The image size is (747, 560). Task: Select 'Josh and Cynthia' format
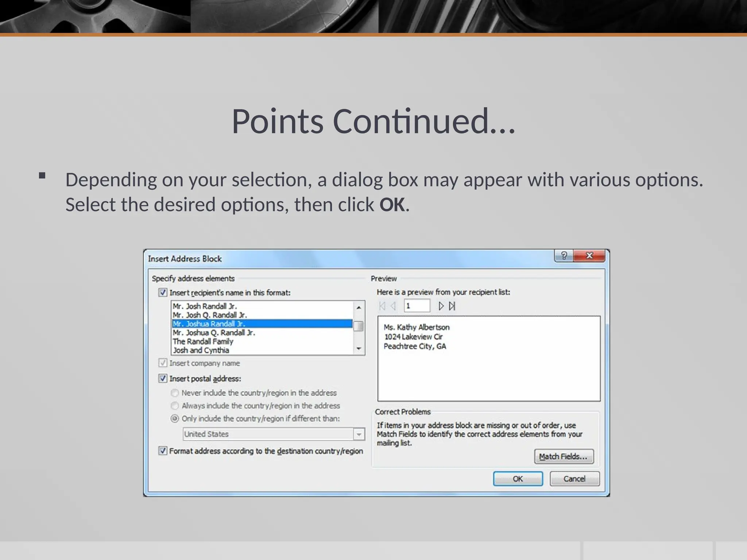pos(262,350)
